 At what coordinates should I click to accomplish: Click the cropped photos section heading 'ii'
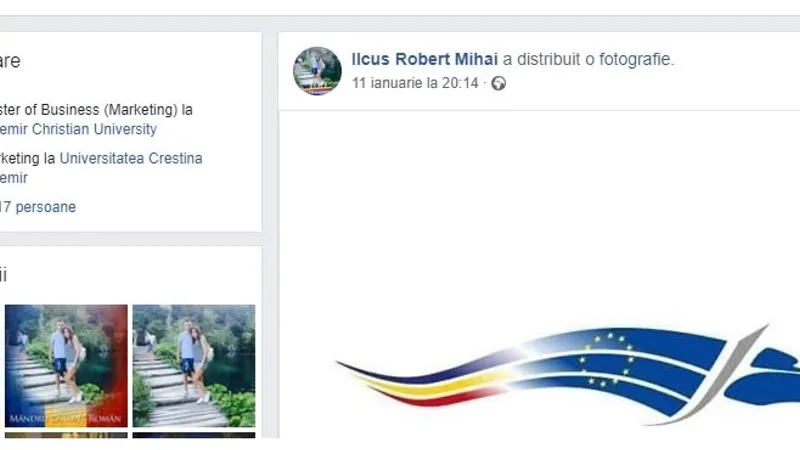pos(4,274)
